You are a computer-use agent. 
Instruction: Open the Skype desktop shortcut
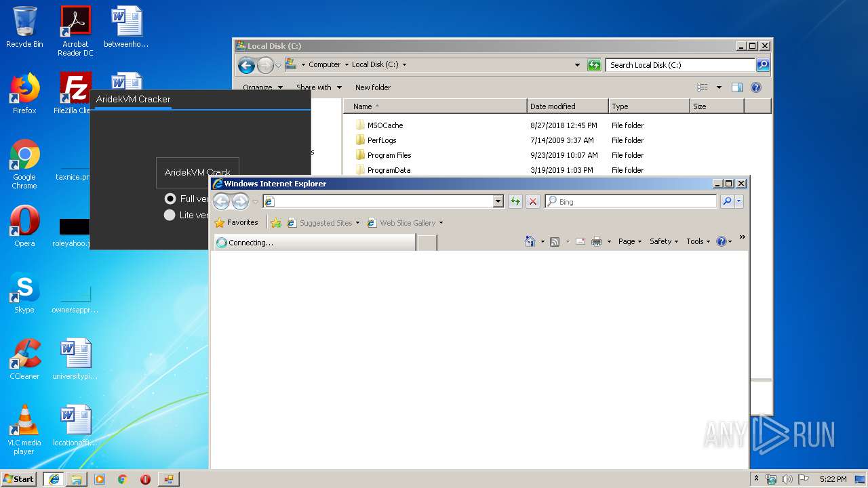[x=24, y=293]
